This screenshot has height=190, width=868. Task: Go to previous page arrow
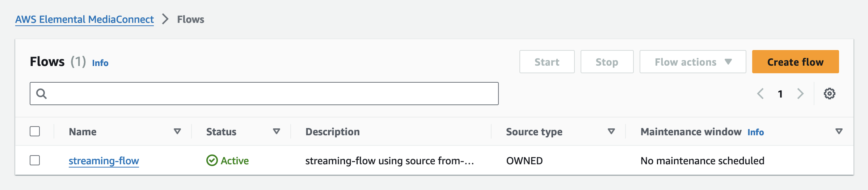point(760,94)
